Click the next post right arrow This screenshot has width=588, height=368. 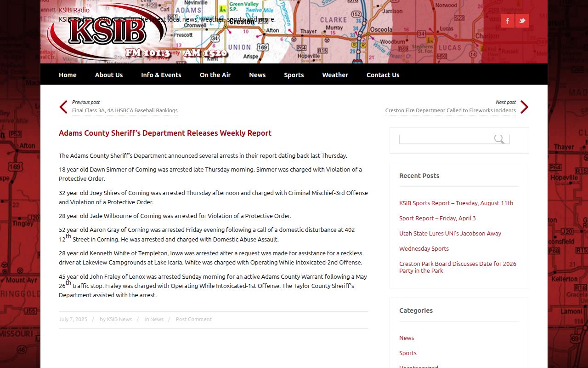pyautogui.click(x=525, y=107)
